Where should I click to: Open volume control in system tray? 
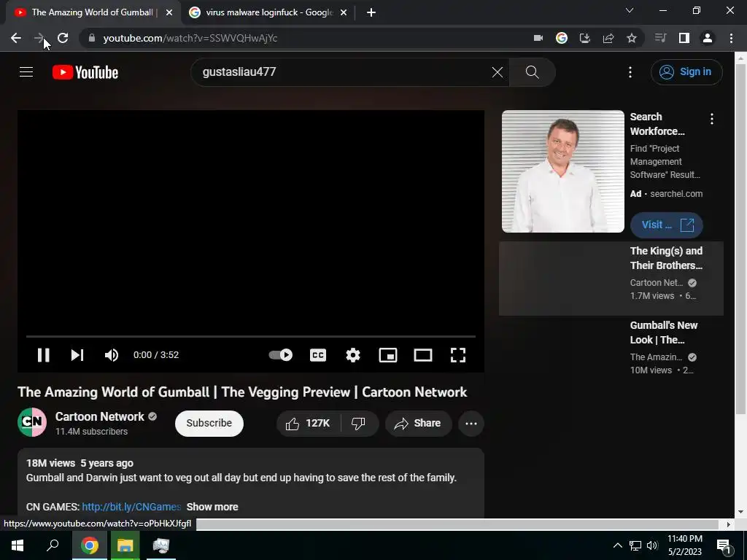click(653, 545)
